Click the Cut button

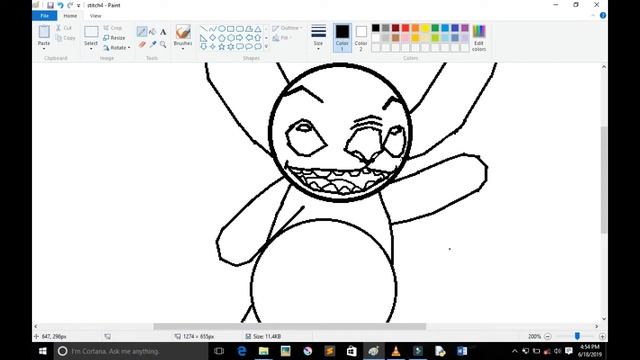[x=64, y=28]
